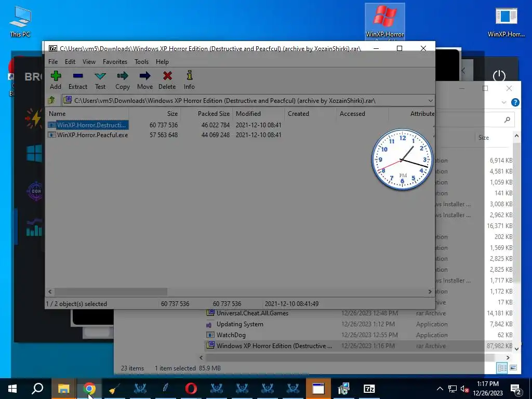Click the broom icon on taskbar
532x399 pixels.
[114, 389]
